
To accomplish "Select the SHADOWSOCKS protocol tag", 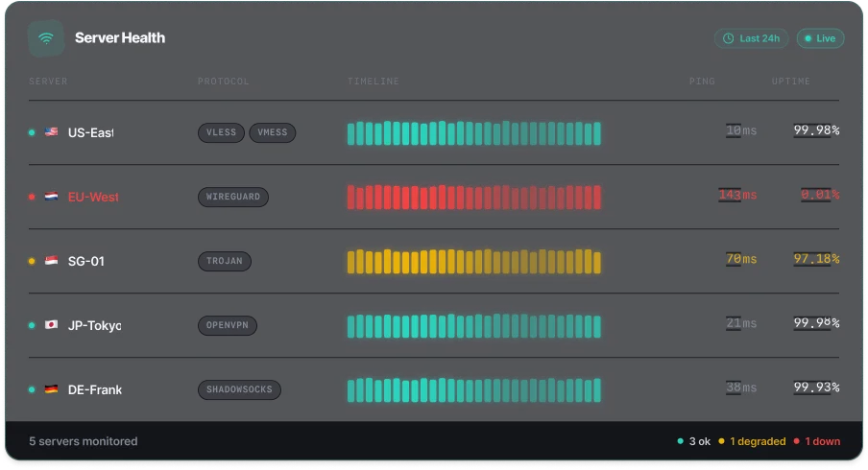I will [239, 389].
